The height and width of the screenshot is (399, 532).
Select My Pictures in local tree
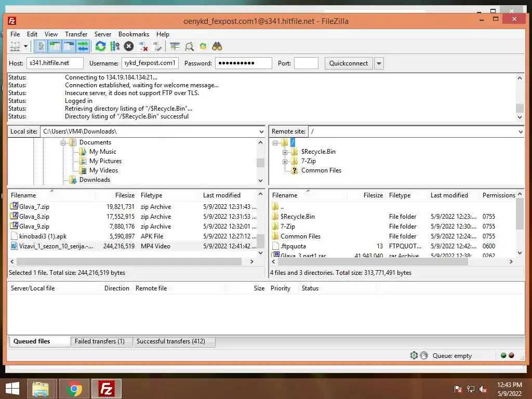click(105, 161)
